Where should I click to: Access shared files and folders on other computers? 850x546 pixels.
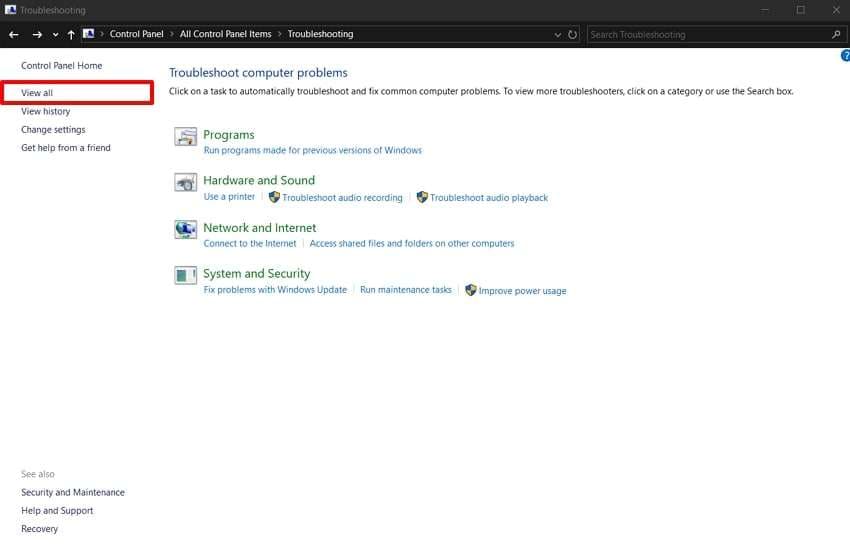tap(411, 243)
